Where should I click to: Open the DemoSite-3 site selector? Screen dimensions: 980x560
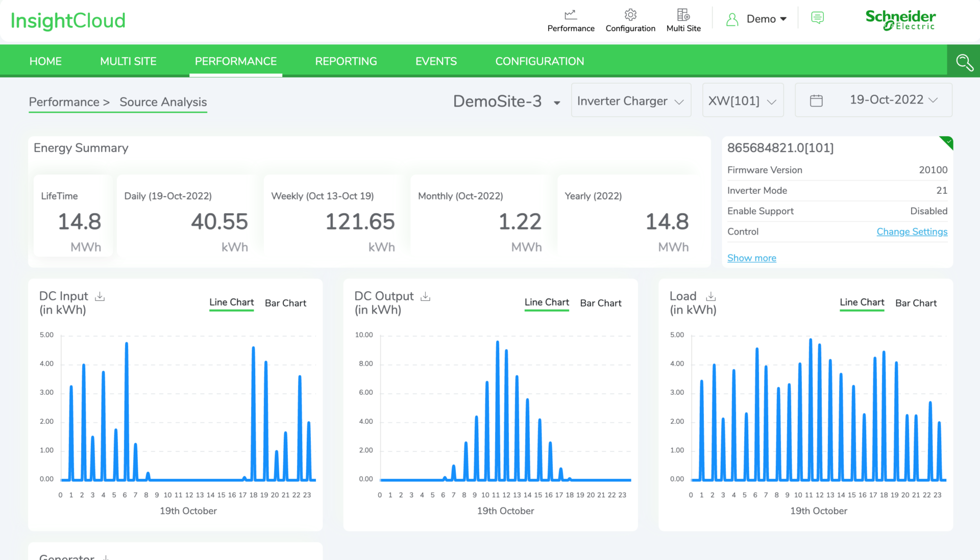coord(506,101)
